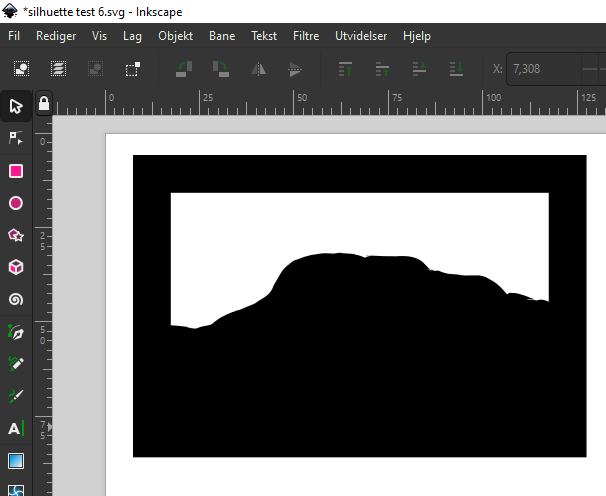Select the Selector arrow tool
Image resolution: width=606 pixels, height=496 pixels.
click(x=16, y=107)
